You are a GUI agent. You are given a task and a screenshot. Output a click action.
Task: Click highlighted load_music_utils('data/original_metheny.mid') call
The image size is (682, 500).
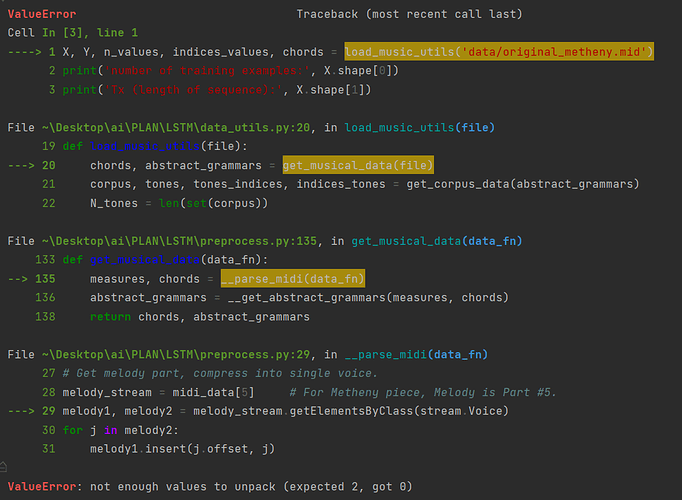[499, 52]
